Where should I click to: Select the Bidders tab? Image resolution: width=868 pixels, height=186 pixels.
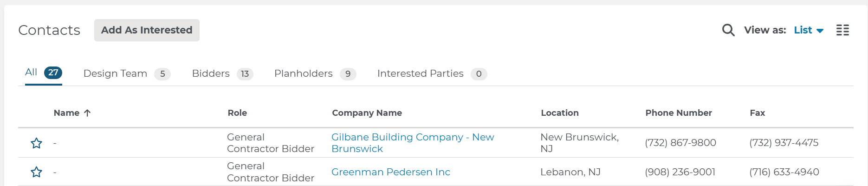click(x=211, y=73)
